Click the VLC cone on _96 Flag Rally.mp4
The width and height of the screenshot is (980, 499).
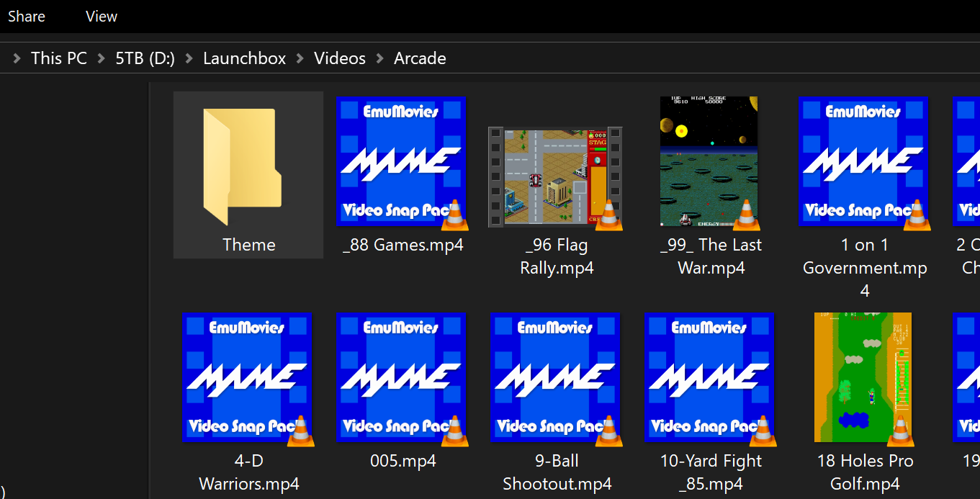click(608, 215)
